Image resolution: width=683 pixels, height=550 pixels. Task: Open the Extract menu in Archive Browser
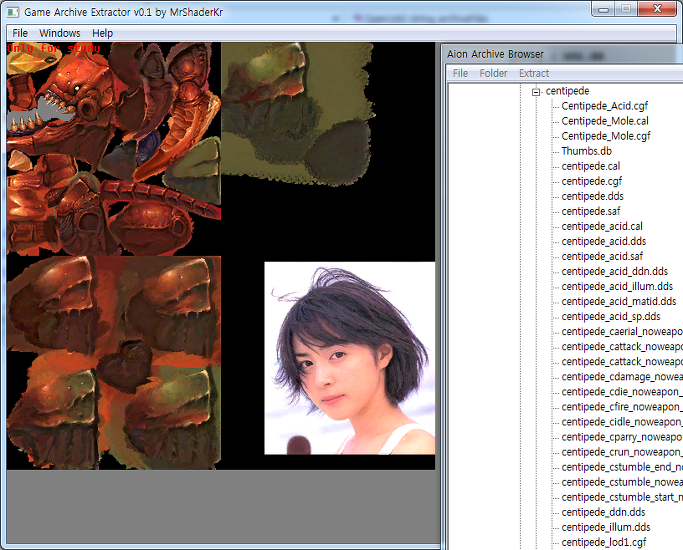coord(534,73)
